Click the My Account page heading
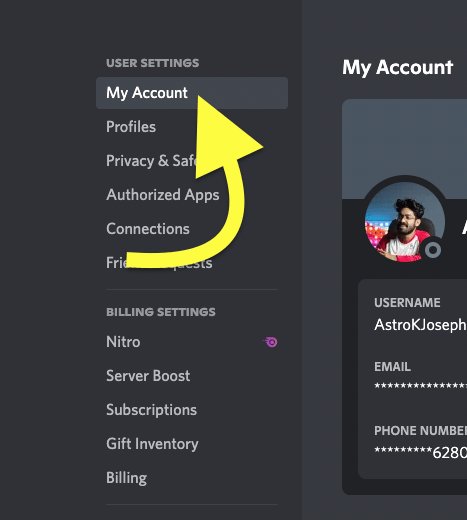Viewport: 467px width, 520px height. click(x=397, y=68)
